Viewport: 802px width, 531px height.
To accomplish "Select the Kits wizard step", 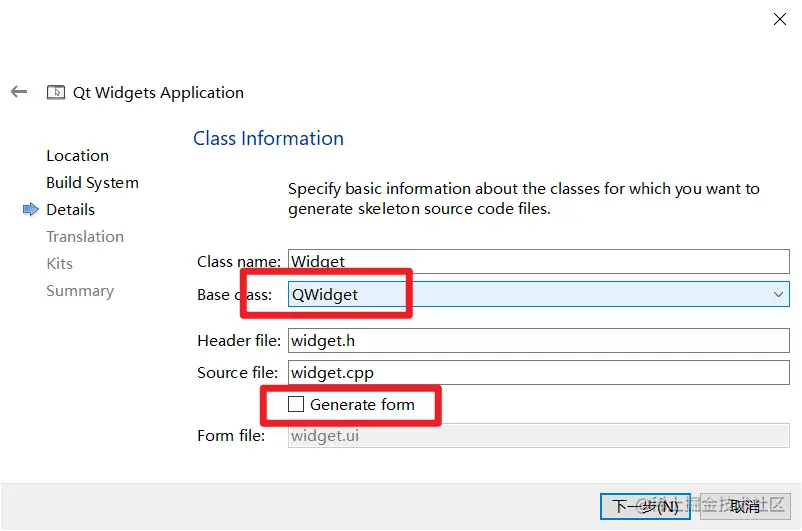I will (x=59, y=263).
